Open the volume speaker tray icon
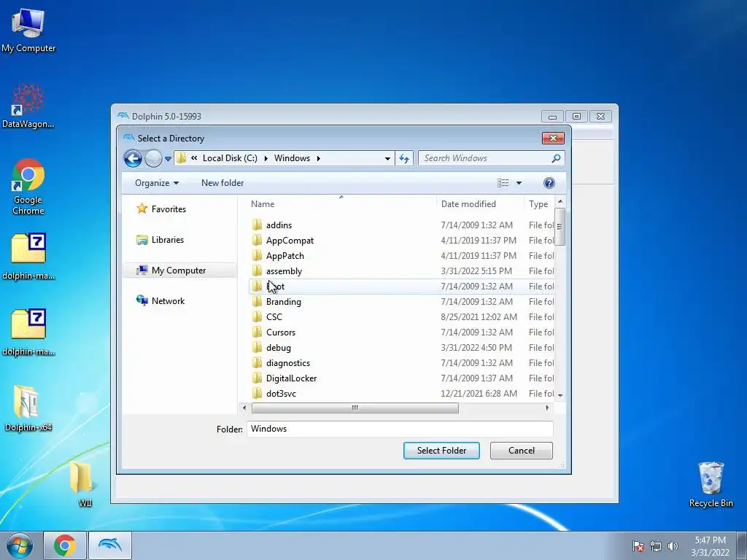The width and height of the screenshot is (747, 560). [673, 546]
